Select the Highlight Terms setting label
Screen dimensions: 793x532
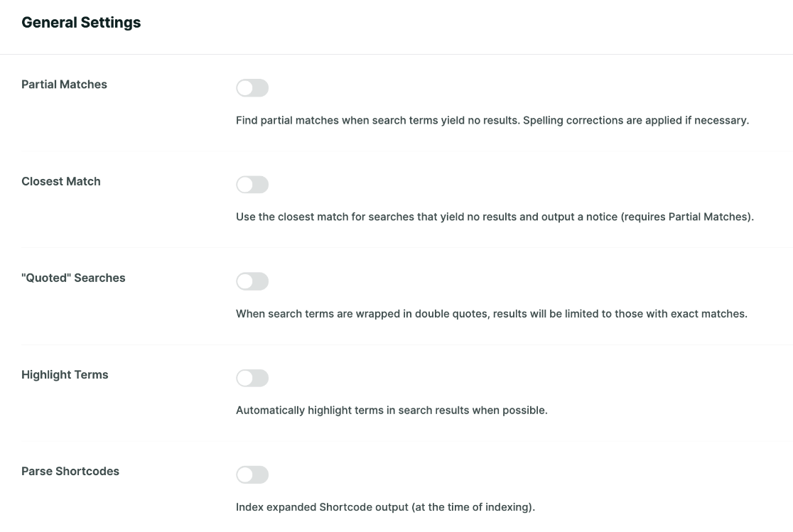[x=65, y=374]
